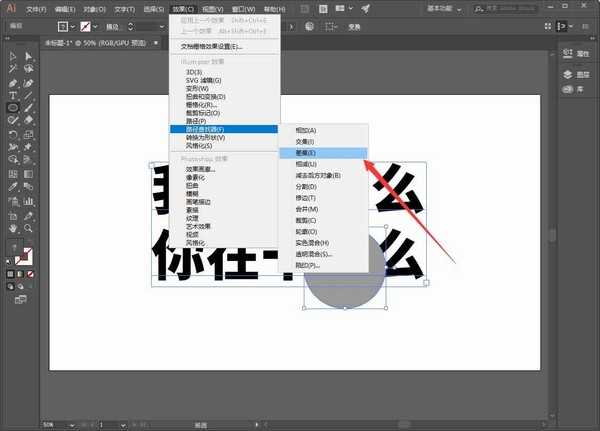Viewport: 600px width, 431px height.
Task: Open the fill color dropdown arrow
Action: (x=73, y=27)
